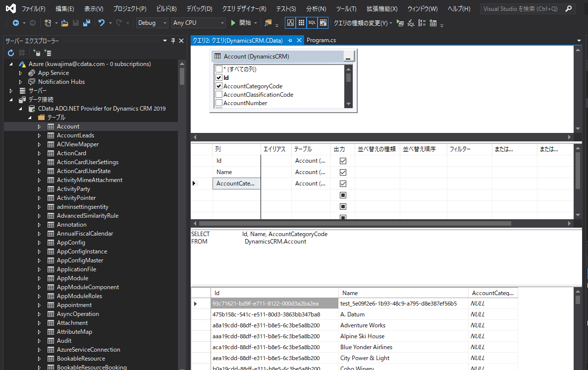This screenshot has height=370, width=588.
Task: Toggle the diagram pane icon
Action: click(290, 23)
